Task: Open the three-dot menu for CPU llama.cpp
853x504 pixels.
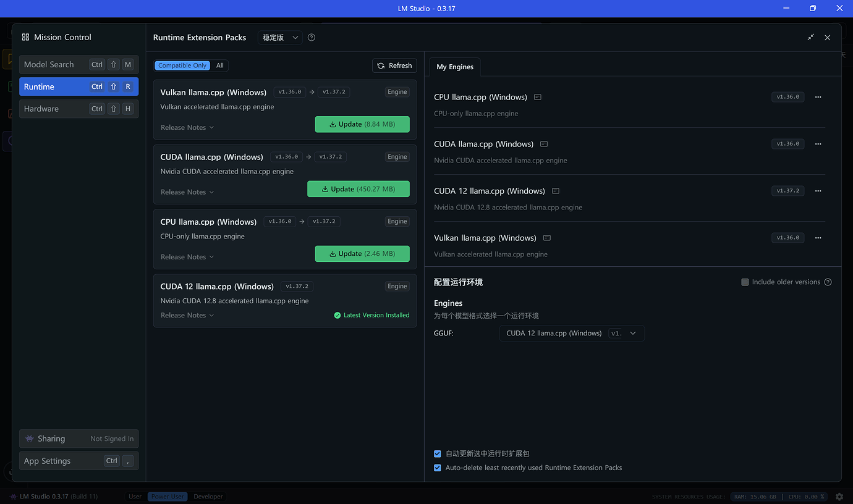Action: (818, 97)
